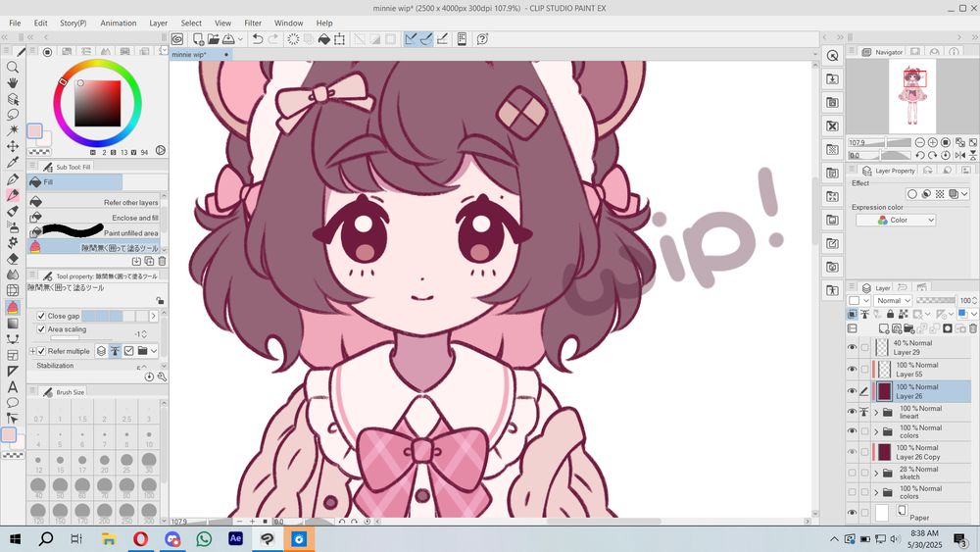Select the Lasso selection tool
Viewport: 980px width, 552px height.
coord(13,115)
